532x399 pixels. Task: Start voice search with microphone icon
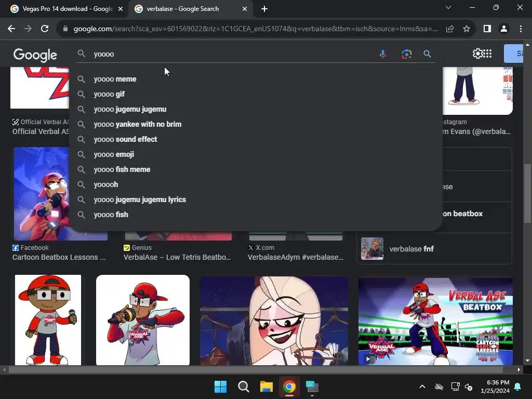383,54
